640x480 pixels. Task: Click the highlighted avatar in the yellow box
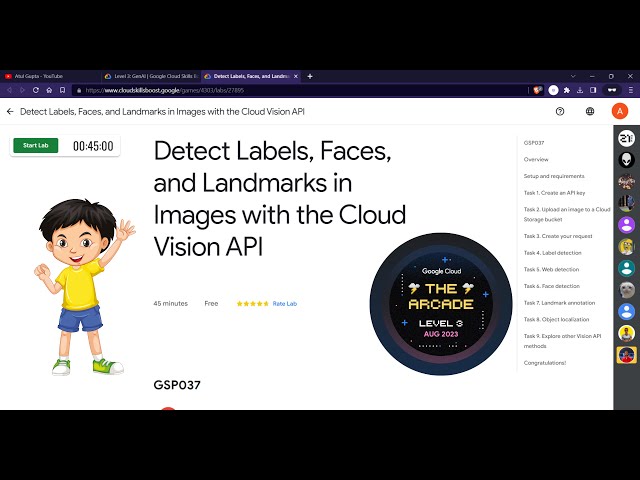(x=626, y=355)
